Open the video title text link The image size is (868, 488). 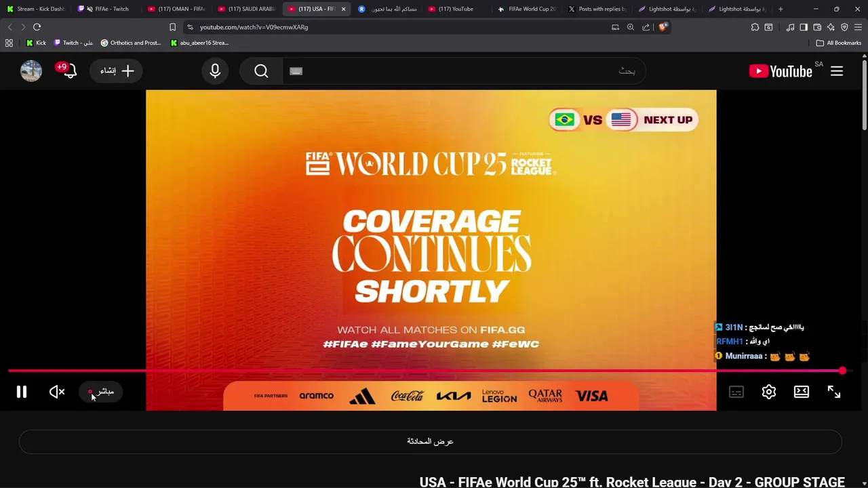point(632,482)
